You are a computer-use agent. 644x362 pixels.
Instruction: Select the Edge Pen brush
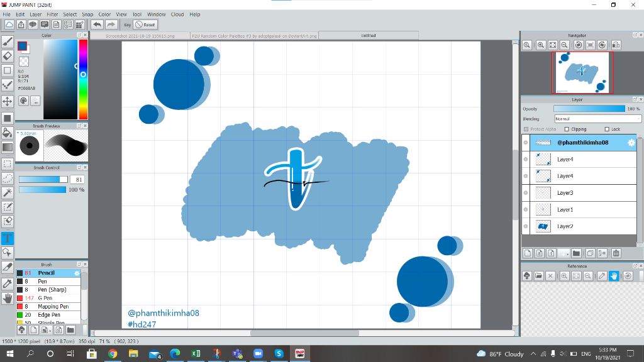(48, 315)
